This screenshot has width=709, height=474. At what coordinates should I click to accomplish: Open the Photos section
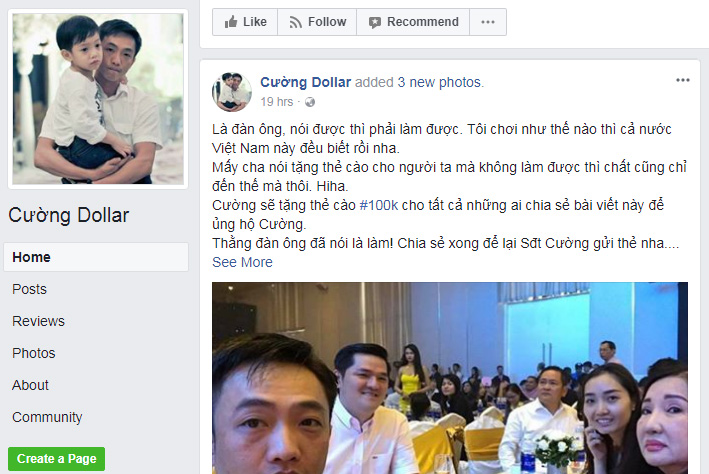tap(34, 353)
